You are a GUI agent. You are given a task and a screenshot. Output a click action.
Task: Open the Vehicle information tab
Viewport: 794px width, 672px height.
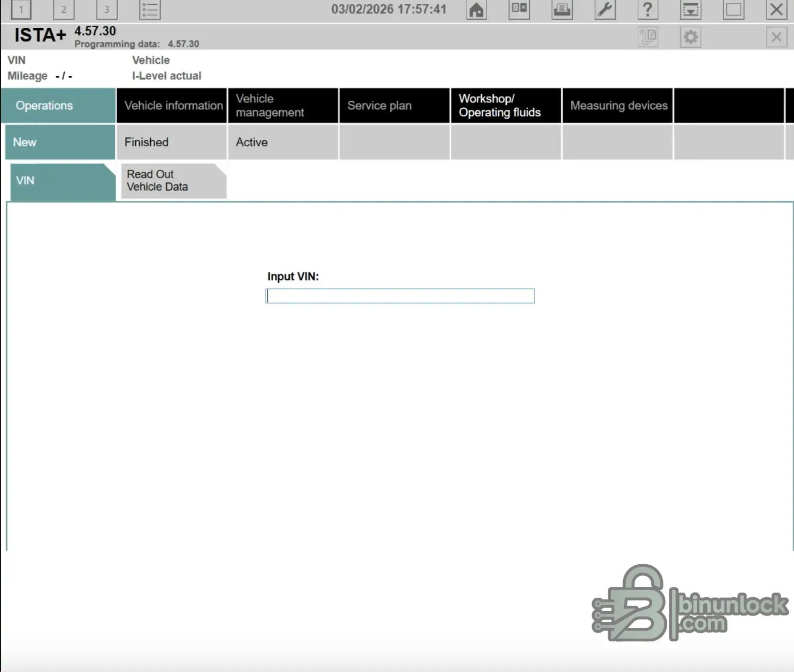tap(172, 105)
